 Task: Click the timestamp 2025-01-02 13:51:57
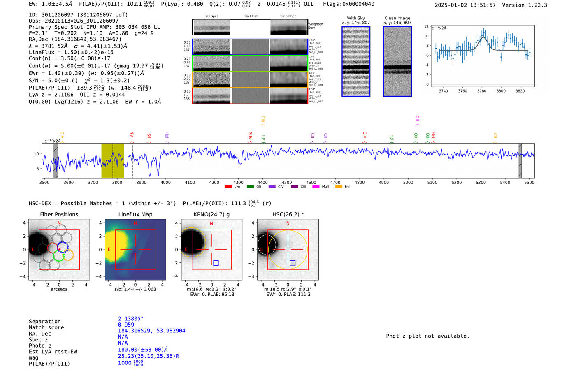click(x=465, y=5)
